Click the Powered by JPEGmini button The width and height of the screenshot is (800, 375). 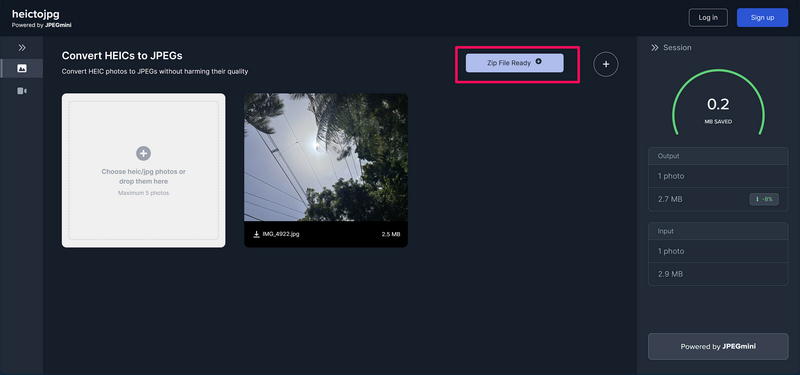coord(718,346)
